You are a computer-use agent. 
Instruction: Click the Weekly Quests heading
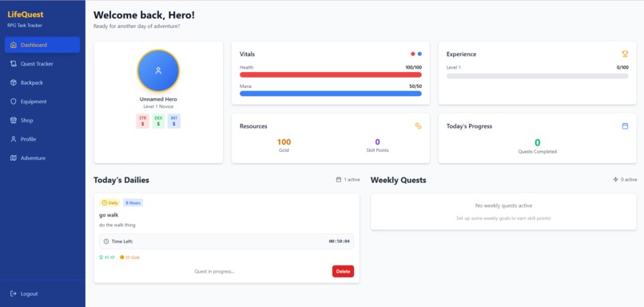399,180
